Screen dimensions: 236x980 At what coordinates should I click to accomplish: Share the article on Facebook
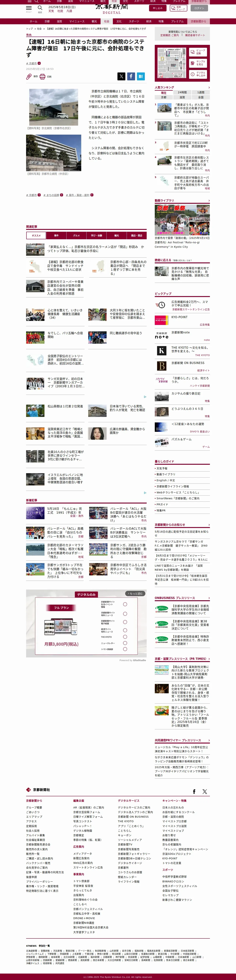(x=131, y=77)
